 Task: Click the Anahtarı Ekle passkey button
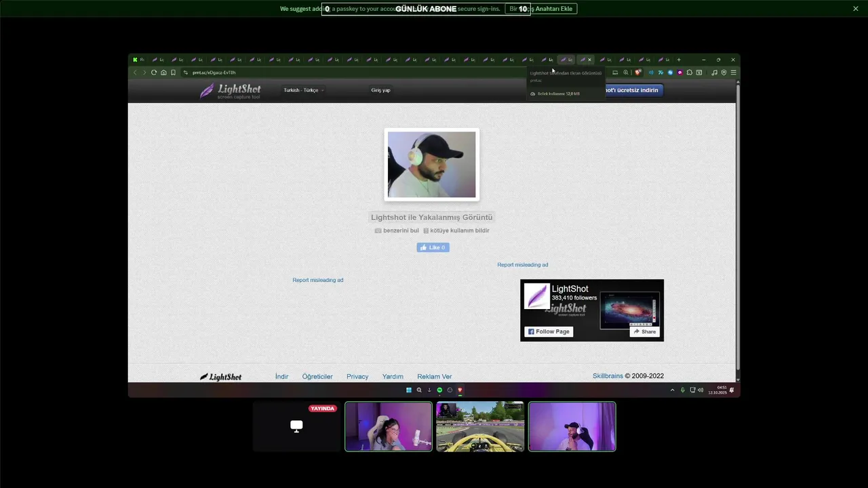coord(541,9)
